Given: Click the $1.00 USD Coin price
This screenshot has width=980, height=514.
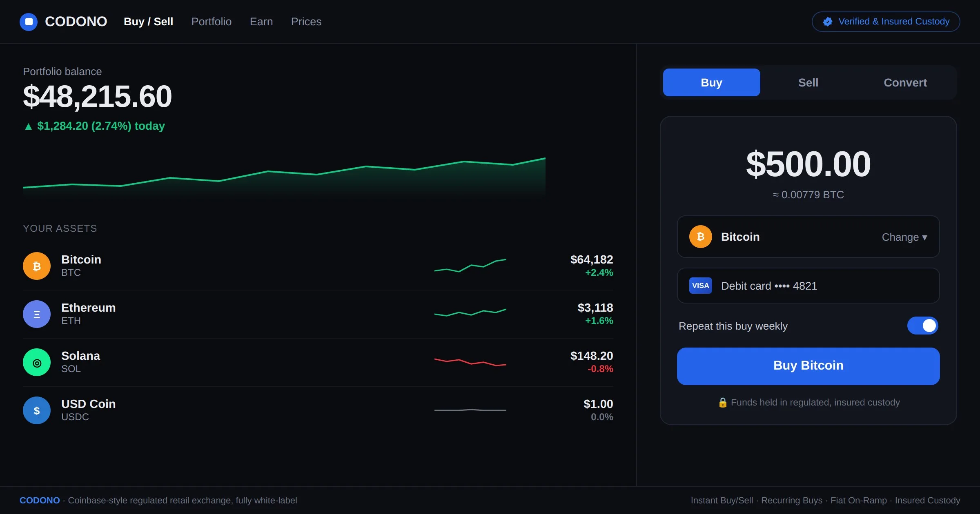Looking at the screenshot, I should pos(598,404).
